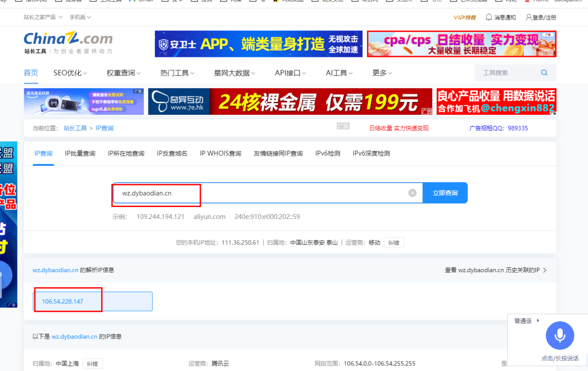
Task: Open the 奇异互动 24核裸金属 banner ad
Action: point(290,101)
